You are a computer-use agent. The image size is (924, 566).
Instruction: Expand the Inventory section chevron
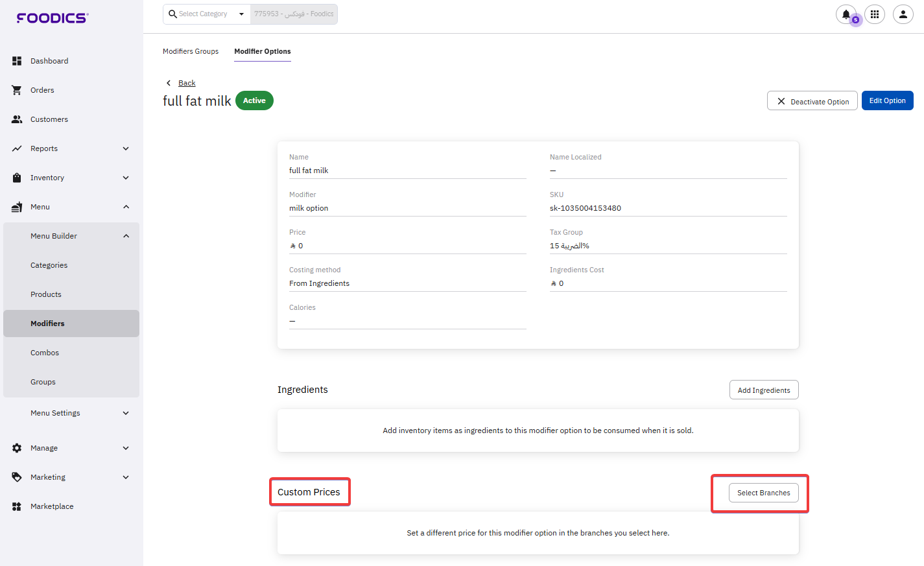point(126,178)
